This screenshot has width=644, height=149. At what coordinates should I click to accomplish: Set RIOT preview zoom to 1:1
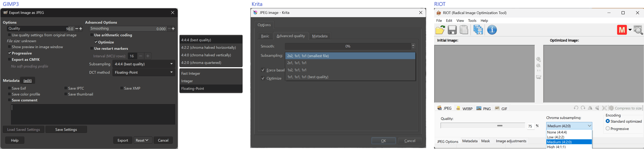click(x=539, y=71)
